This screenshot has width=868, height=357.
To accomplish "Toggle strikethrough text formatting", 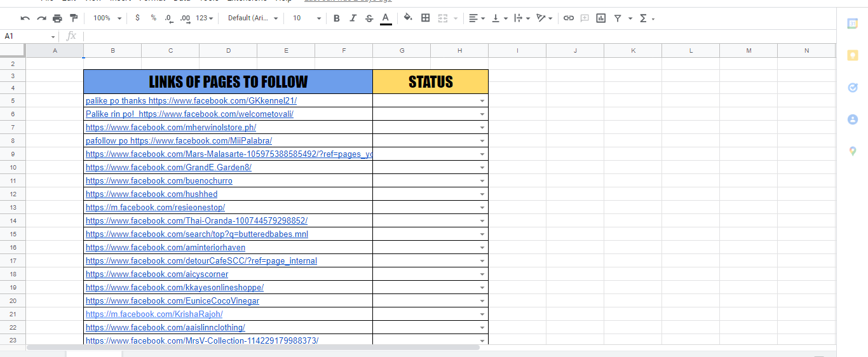I will (369, 18).
